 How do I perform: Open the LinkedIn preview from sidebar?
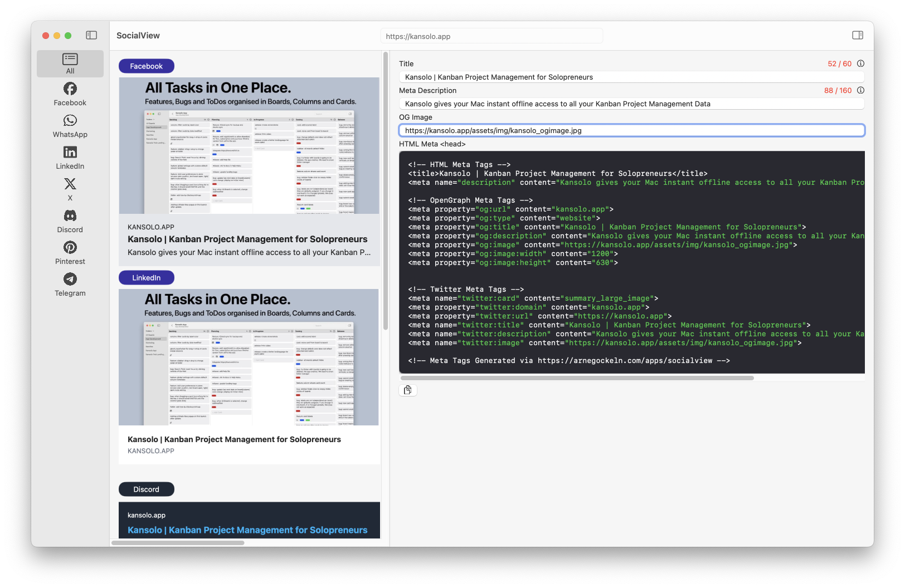click(70, 158)
